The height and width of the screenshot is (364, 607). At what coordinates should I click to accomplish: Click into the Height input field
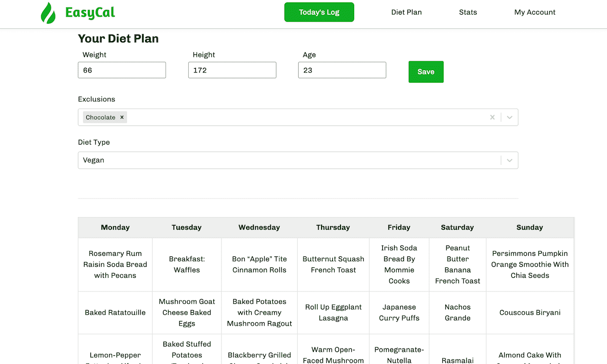coord(232,70)
